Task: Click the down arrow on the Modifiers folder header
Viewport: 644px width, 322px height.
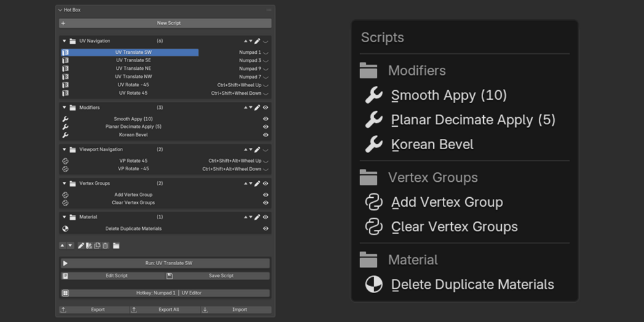Action: (251, 108)
